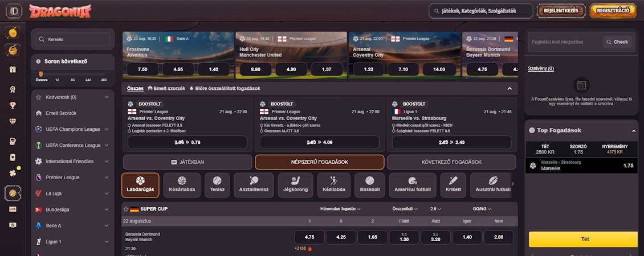Open the playing card icon
Viewport: 644px width, 256px height.
click(x=13, y=157)
